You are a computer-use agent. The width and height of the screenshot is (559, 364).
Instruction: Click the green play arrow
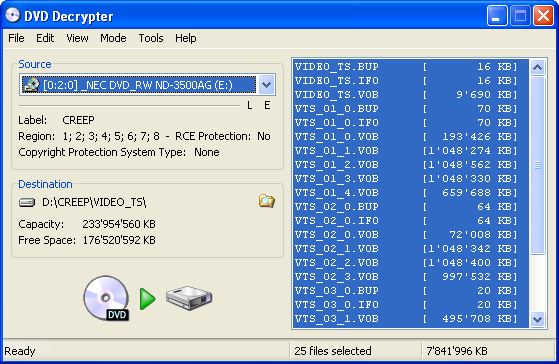click(148, 299)
